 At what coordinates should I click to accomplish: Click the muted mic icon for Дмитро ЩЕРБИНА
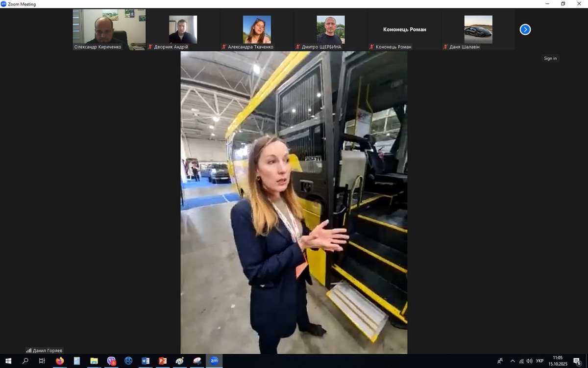297,47
